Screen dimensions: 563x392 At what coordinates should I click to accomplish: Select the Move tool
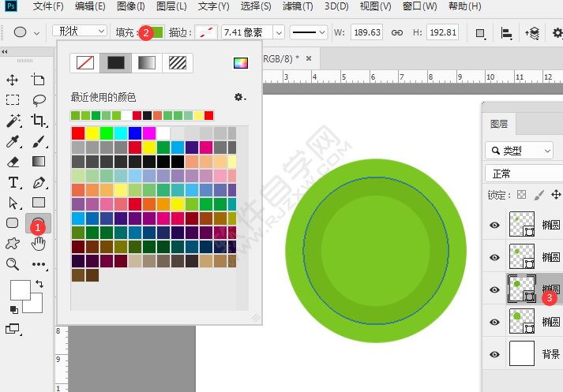coord(13,80)
